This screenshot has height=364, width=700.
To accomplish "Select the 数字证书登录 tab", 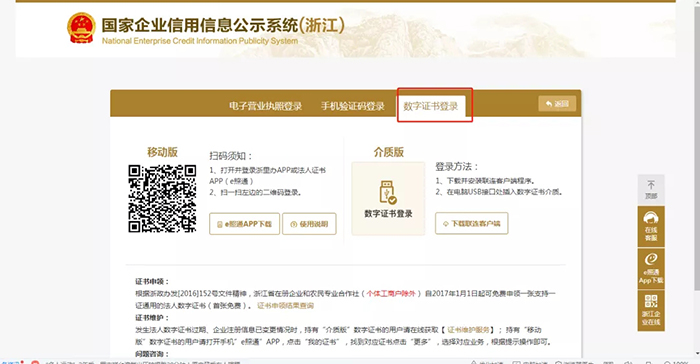I will [x=431, y=106].
